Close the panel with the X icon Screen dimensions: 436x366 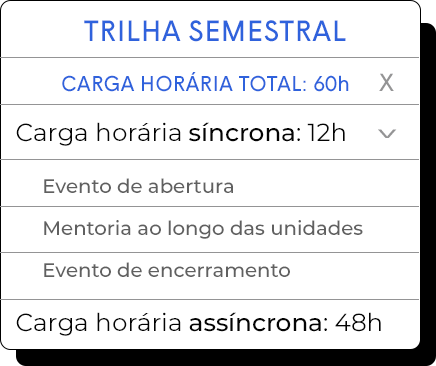point(386,83)
